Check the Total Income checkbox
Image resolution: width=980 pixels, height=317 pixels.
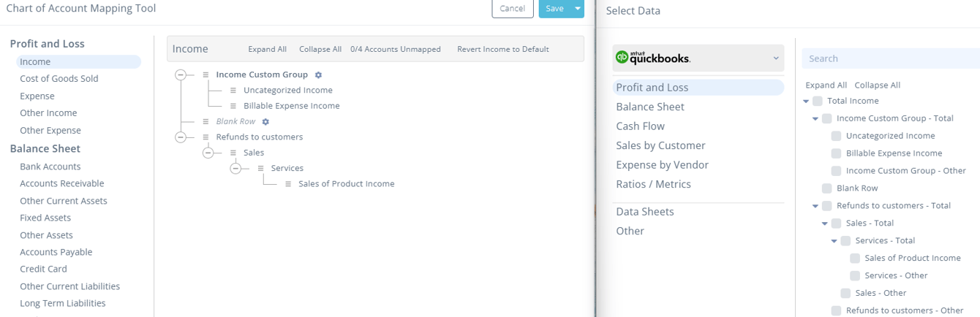(x=818, y=101)
